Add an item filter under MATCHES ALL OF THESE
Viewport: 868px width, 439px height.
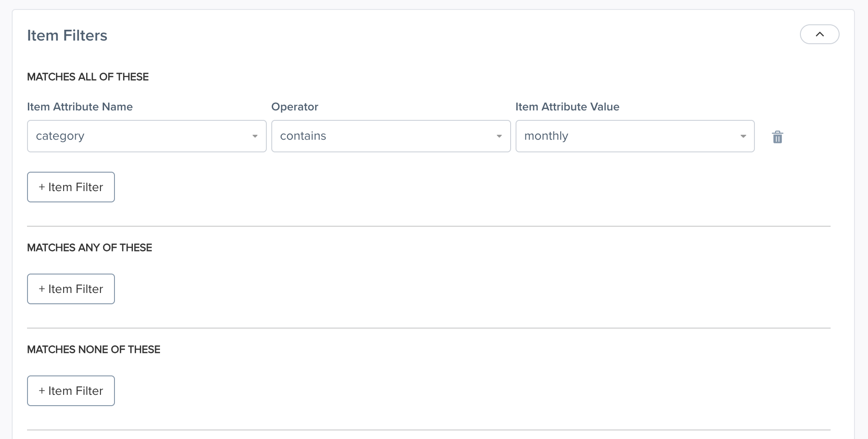click(x=70, y=187)
